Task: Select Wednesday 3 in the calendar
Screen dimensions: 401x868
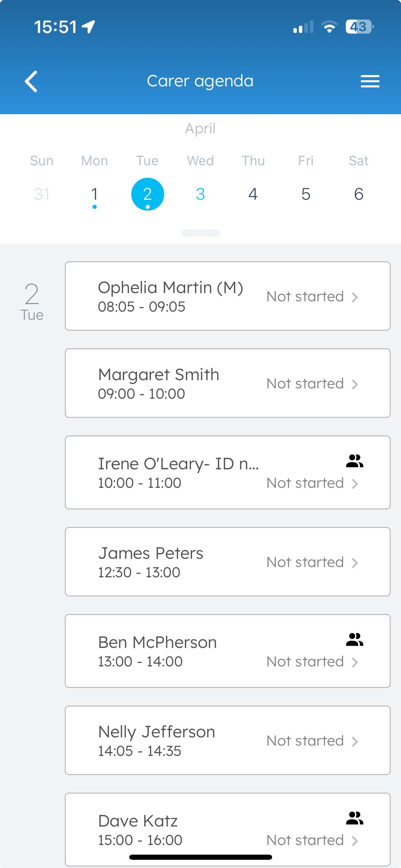Action: [200, 194]
